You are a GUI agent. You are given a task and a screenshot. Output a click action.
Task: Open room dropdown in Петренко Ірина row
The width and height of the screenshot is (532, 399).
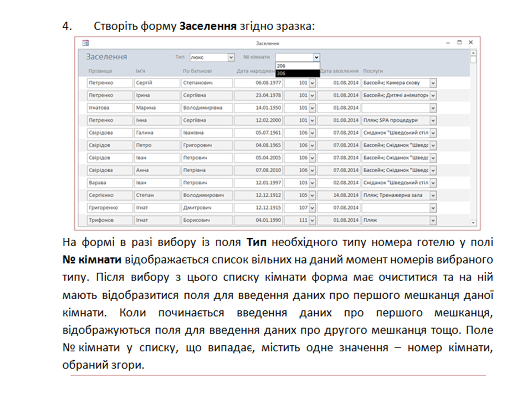pos(313,95)
